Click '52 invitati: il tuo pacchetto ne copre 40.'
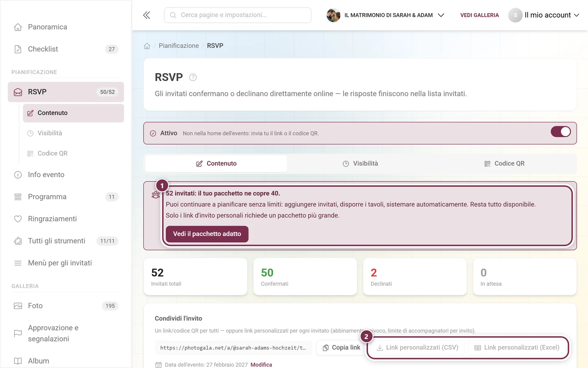 (223, 193)
